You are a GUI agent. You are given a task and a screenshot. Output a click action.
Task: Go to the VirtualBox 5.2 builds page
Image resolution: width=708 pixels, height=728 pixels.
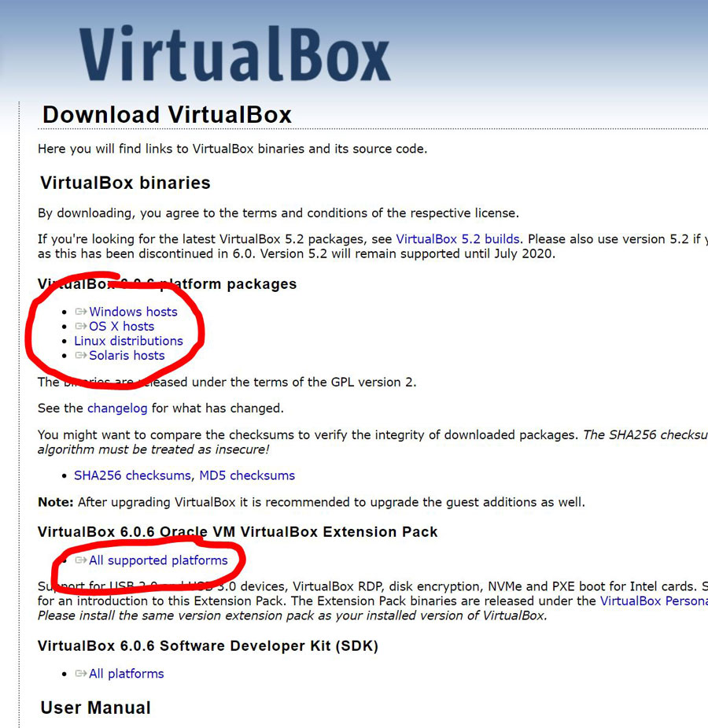tap(457, 238)
